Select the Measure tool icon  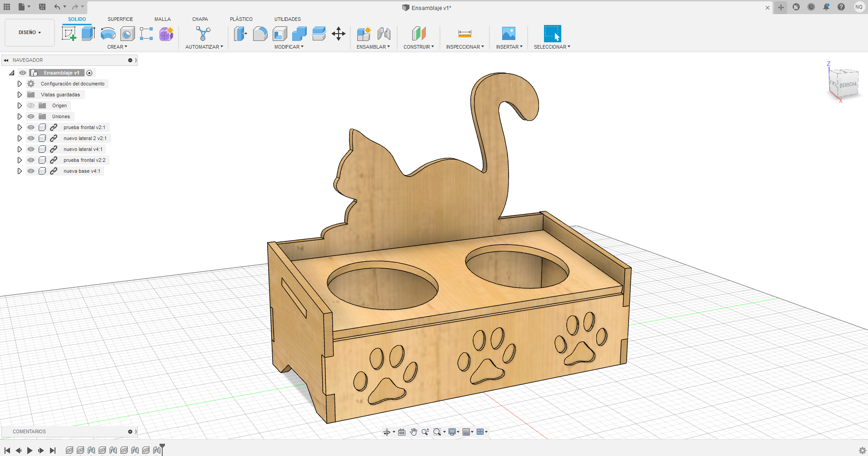465,34
